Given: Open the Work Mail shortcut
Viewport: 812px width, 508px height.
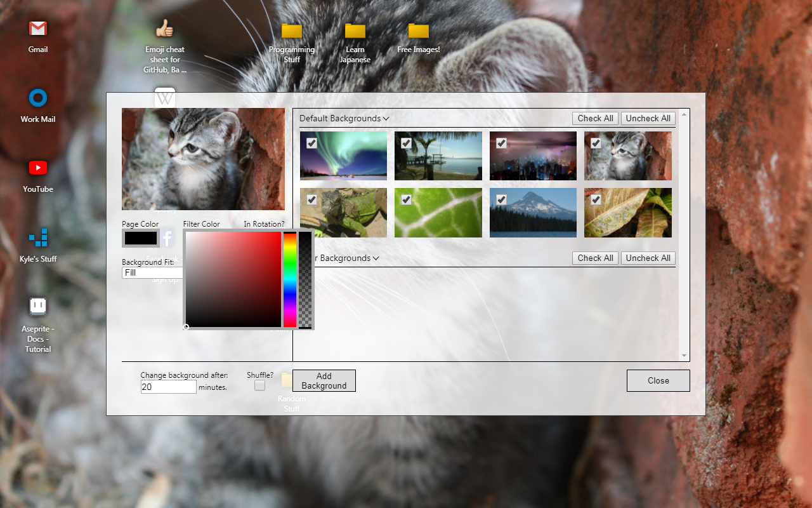Looking at the screenshot, I should (37, 100).
